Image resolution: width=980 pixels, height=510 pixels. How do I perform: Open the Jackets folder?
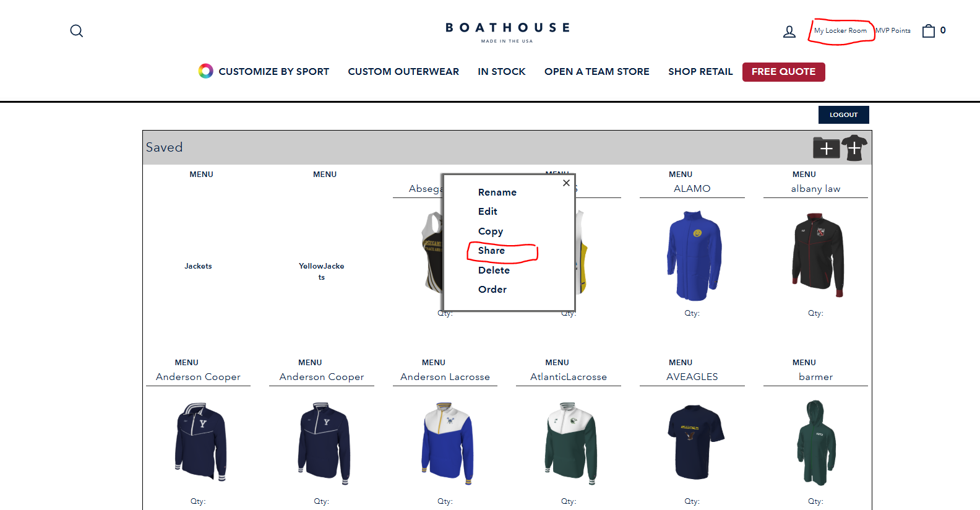click(x=198, y=266)
